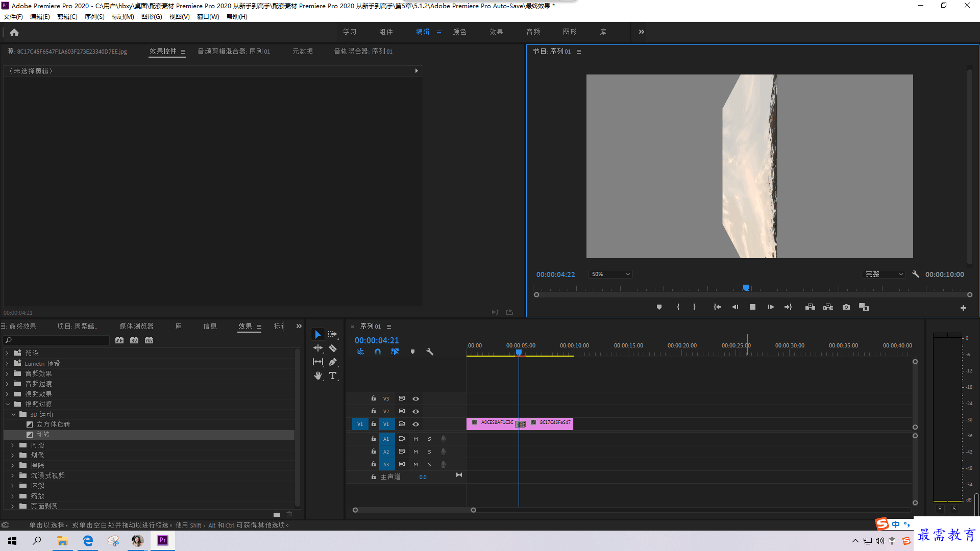
Task: Open timeline display settings wrench
Action: (430, 352)
